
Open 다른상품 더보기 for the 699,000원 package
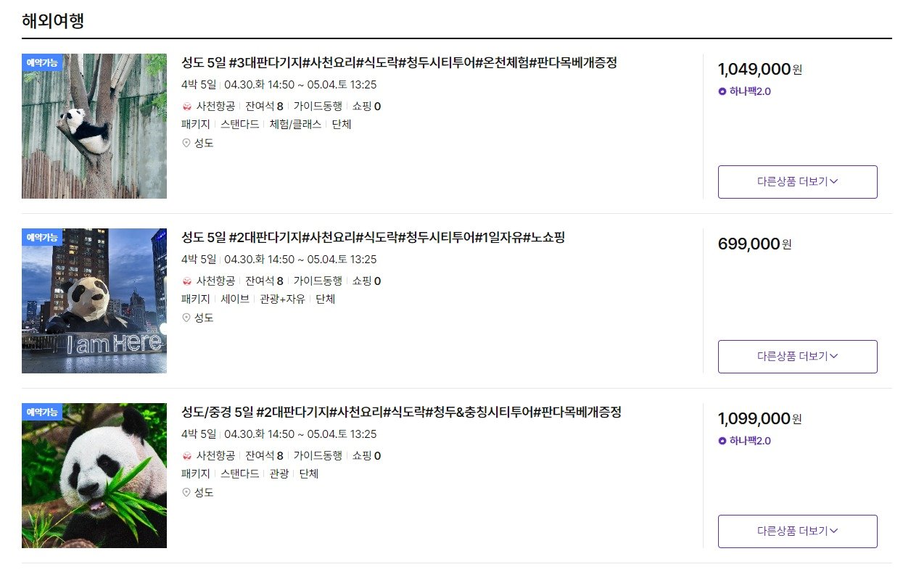(x=797, y=357)
